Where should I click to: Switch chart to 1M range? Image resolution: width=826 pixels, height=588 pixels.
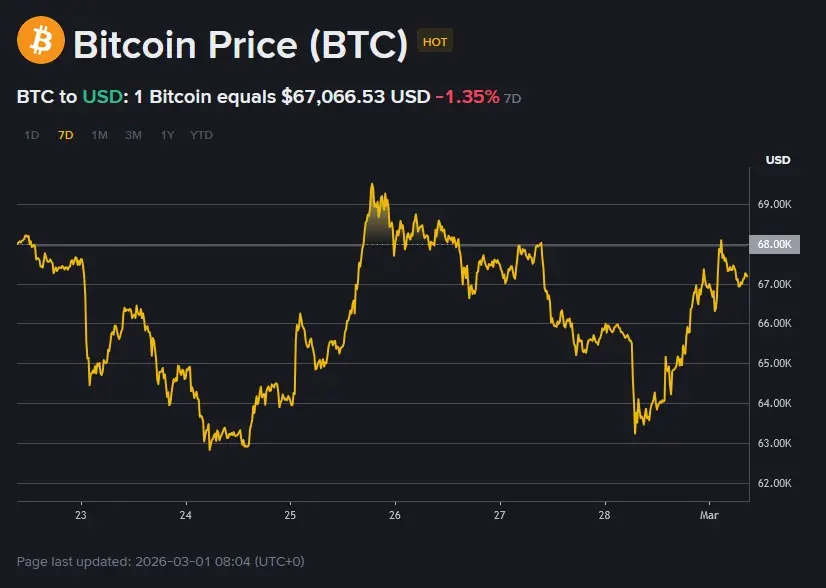(99, 135)
